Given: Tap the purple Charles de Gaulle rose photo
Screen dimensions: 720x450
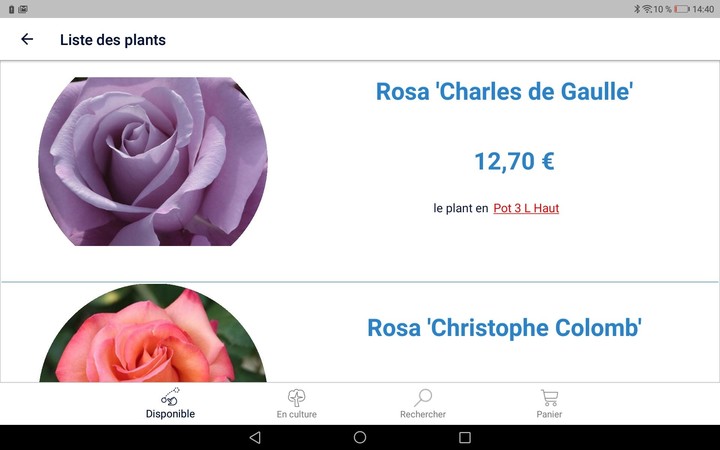Looking at the screenshot, I should (x=153, y=162).
